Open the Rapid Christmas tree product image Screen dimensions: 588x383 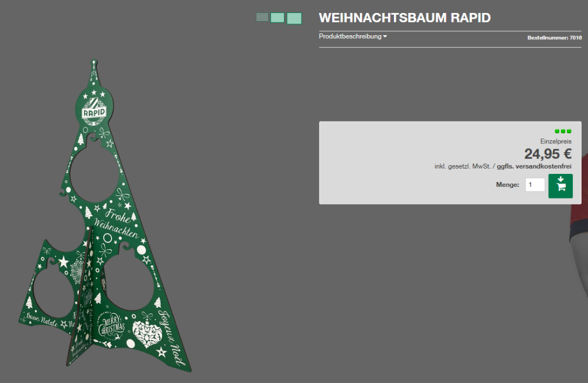(105, 217)
